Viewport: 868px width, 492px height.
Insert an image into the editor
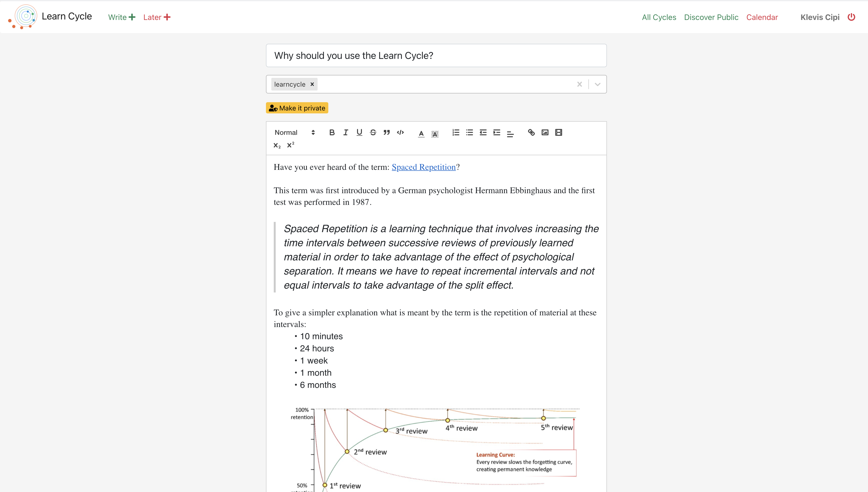545,132
